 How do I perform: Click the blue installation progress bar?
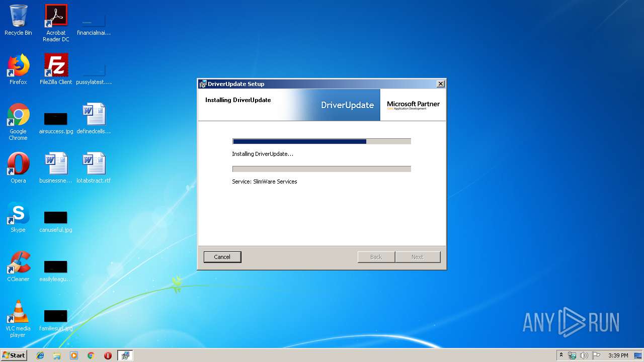[321, 141]
